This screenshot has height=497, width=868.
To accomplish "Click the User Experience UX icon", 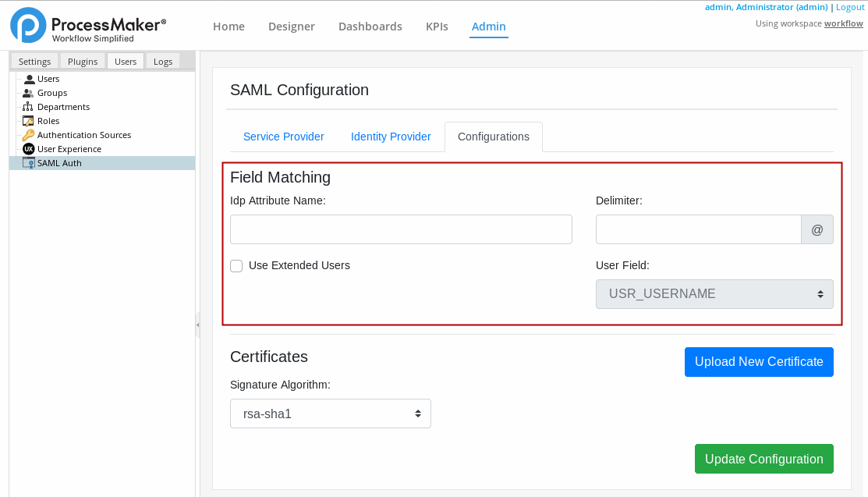I will coord(29,149).
